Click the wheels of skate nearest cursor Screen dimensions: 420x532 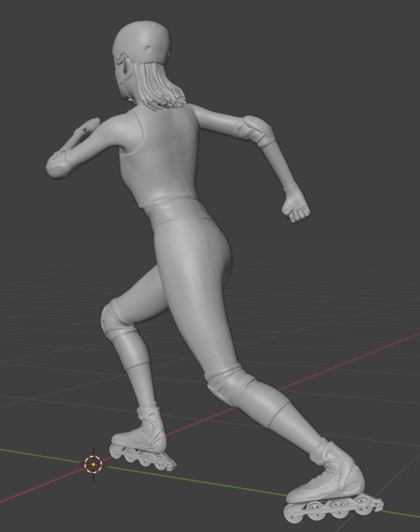(x=142, y=457)
